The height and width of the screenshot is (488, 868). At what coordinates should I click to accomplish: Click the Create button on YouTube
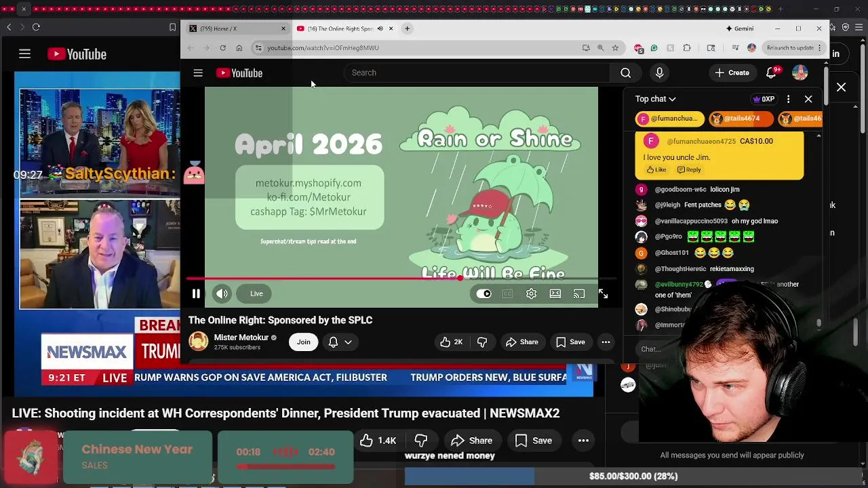(732, 73)
